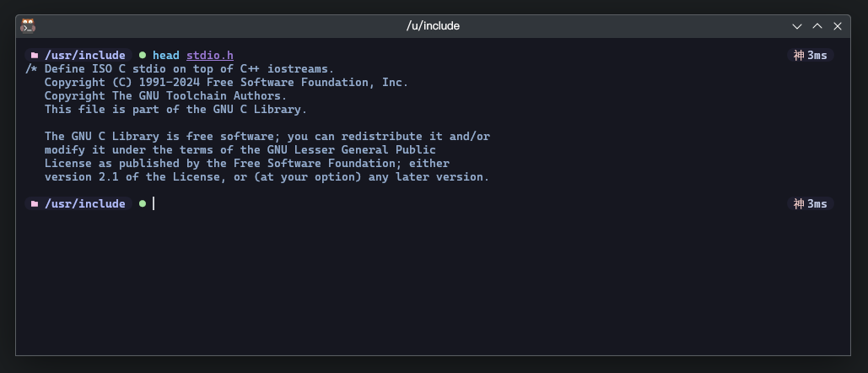Click the head command text

[x=165, y=55]
